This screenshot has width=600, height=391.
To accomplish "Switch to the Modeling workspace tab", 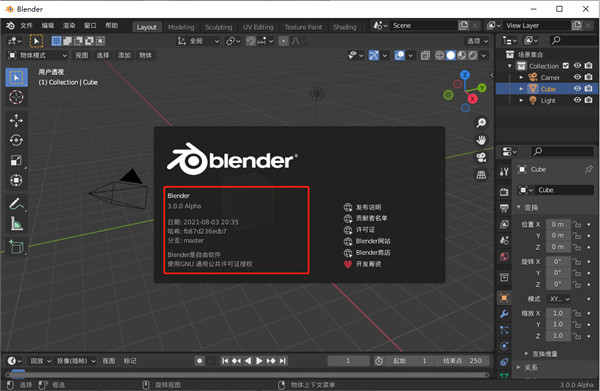I will coord(181,27).
